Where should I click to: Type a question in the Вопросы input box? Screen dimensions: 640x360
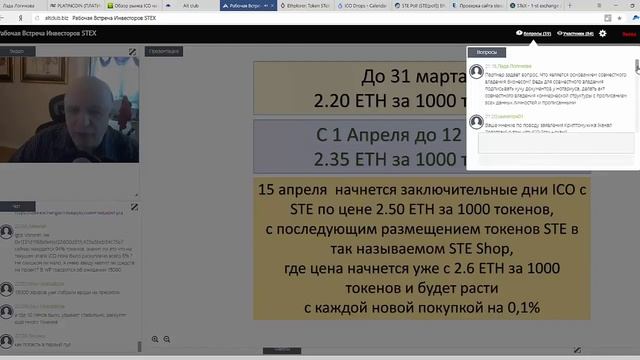[556, 143]
